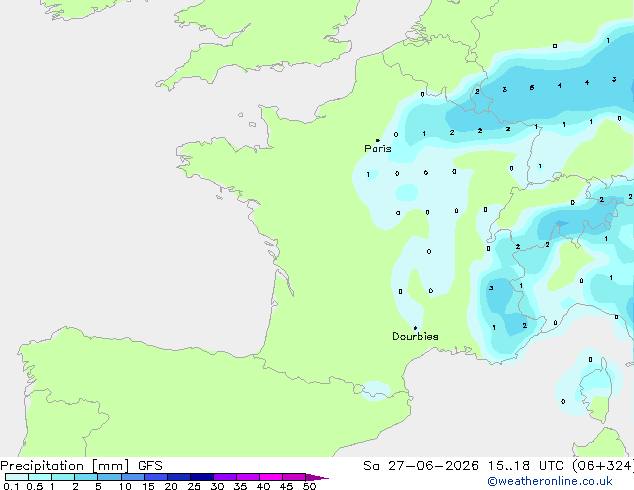Screen dimensions: 634x490
Task: Click the 50 mm legend arrow tip
Action: tap(317, 477)
